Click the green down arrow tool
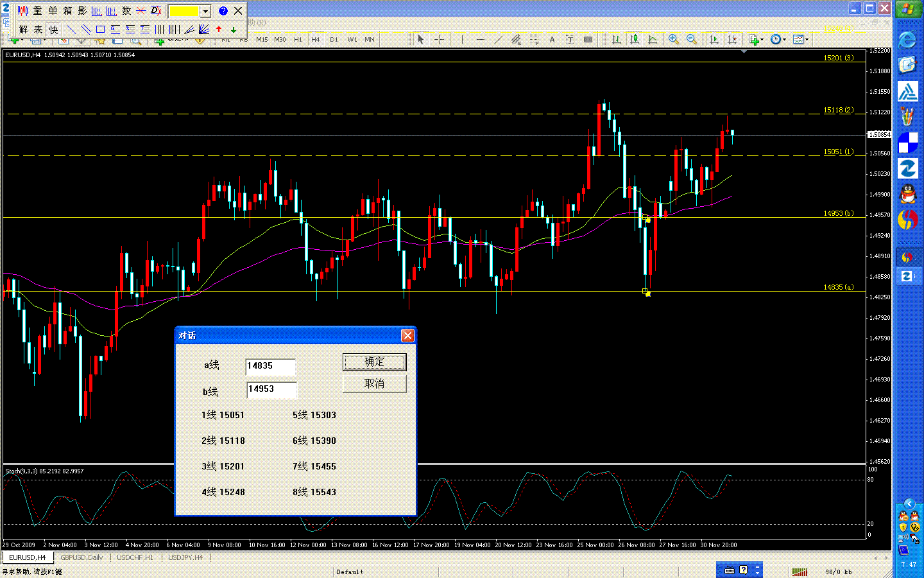924x578 pixels. pyautogui.click(x=234, y=30)
